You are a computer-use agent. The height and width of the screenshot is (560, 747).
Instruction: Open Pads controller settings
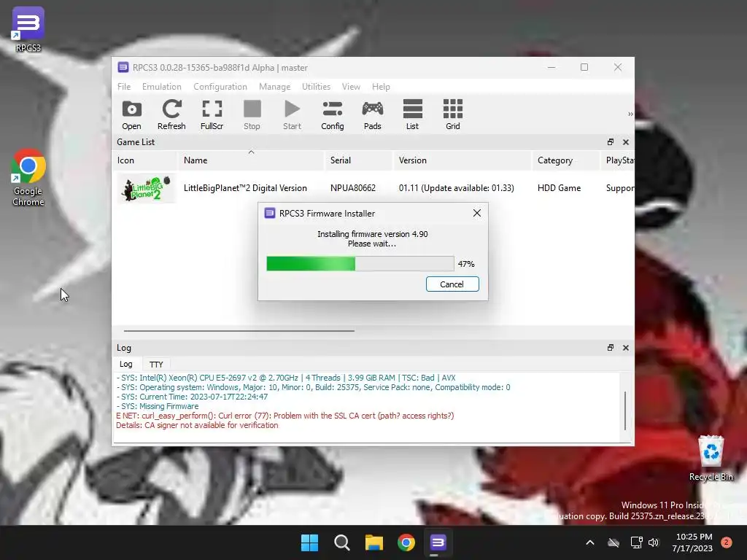[373, 114]
